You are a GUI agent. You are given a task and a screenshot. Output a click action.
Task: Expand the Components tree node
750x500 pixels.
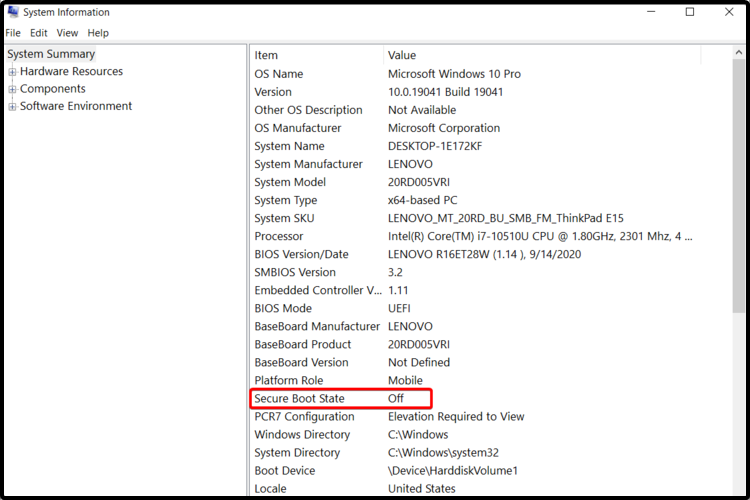point(12,89)
